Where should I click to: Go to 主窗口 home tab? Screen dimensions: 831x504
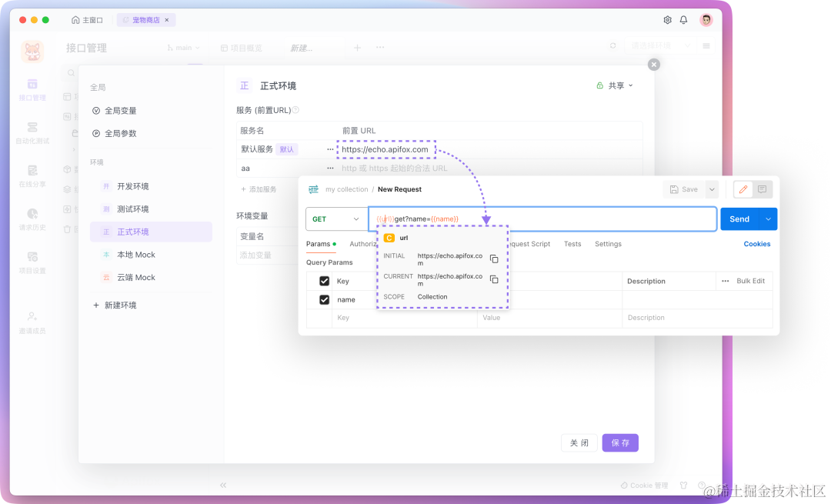coord(88,20)
